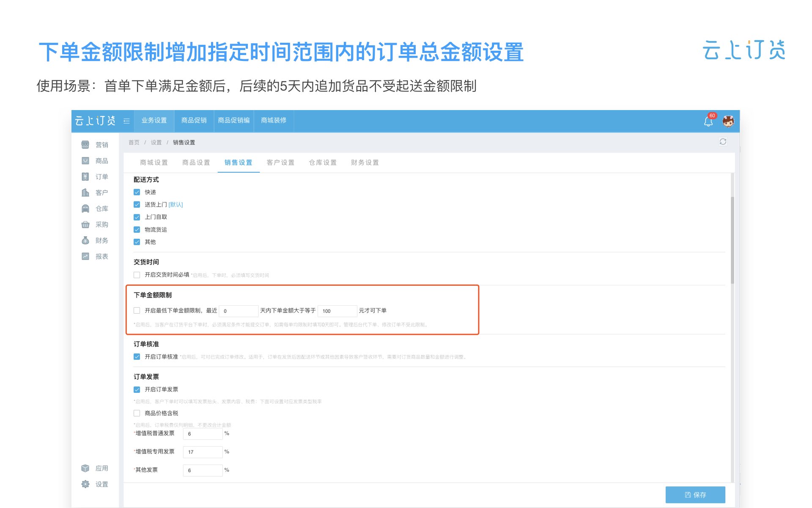Screen dimensions: 812x508
Task: Uncheck the 物流货运 checkbox
Action: [x=137, y=229]
